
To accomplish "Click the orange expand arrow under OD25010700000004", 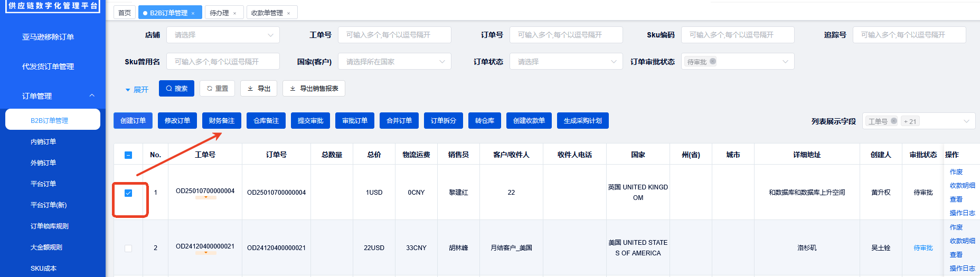I will point(205,198).
